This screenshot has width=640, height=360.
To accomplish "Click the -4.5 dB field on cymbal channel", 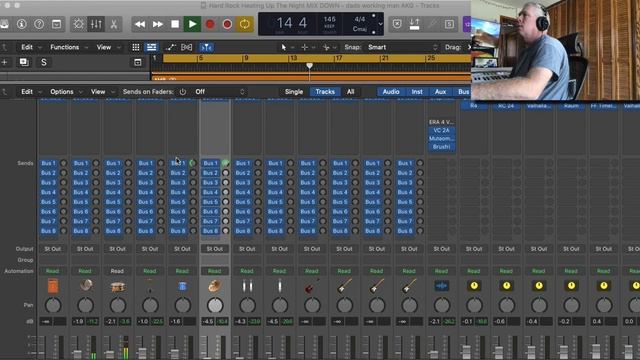I will point(208,322).
